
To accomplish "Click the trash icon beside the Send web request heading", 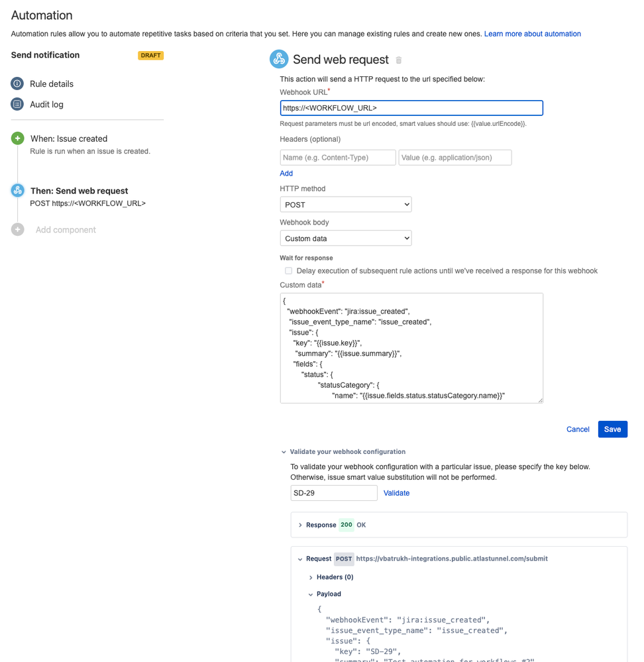I will [x=398, y=59].
